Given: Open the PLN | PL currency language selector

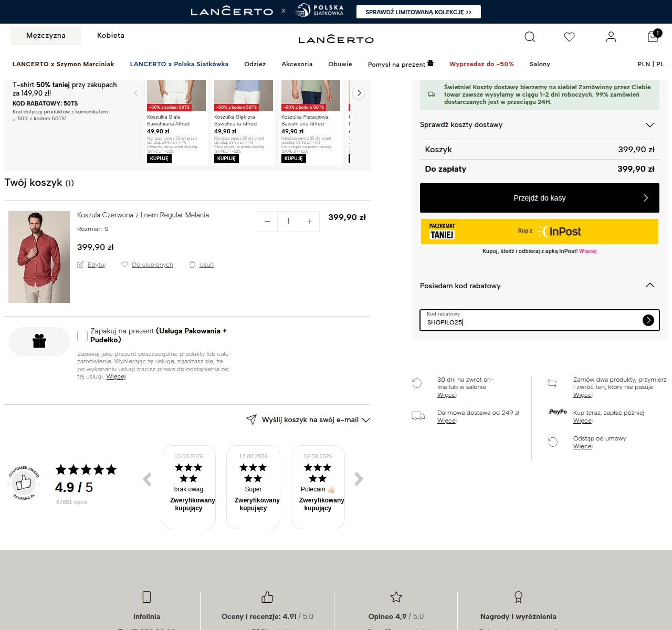Looking at the screenshot, I should [651, 64].
